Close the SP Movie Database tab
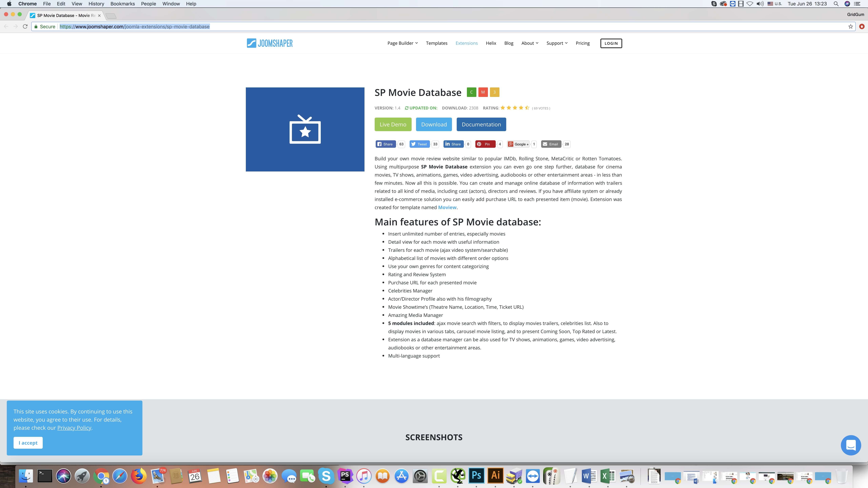Image resolution: width=868 pixels, height=488 pixels. 99,15
